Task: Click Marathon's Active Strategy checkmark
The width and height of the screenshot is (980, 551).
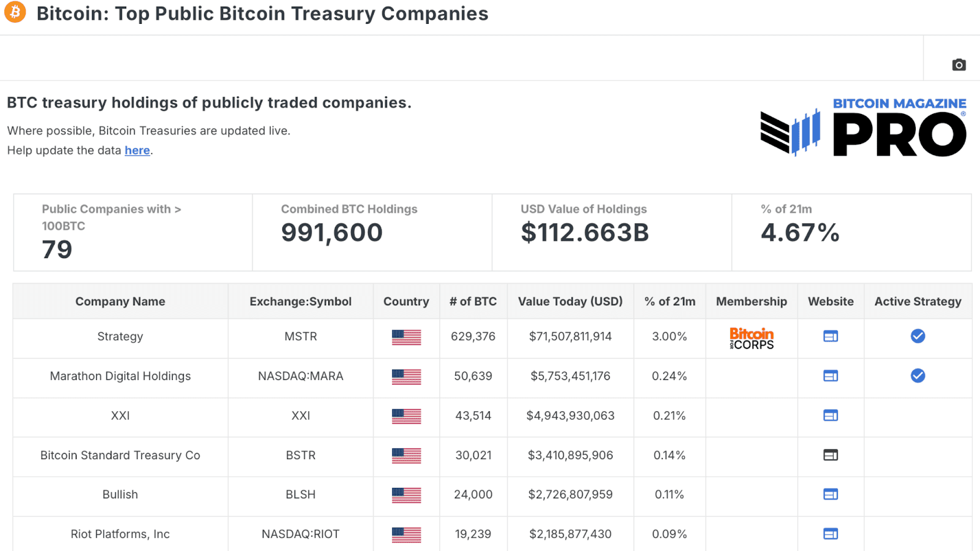Action: 917,376
